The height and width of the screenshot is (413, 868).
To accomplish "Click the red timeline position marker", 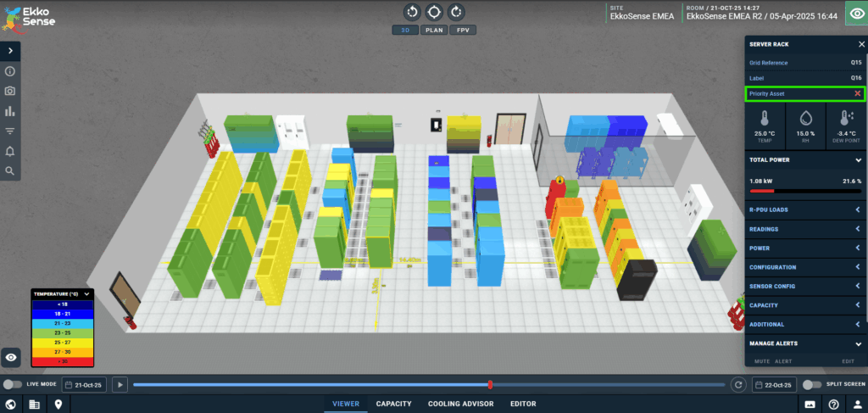I will (490, 384).
